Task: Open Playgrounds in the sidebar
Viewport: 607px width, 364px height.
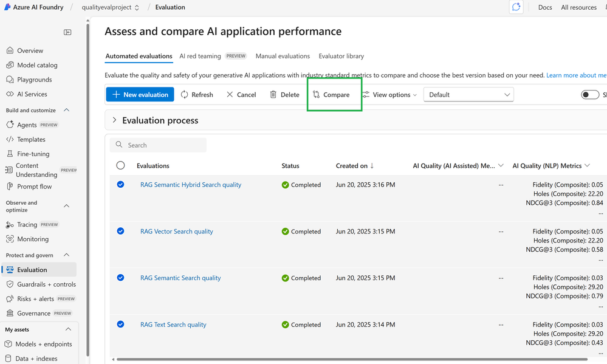Action: [x=34, y=80]
